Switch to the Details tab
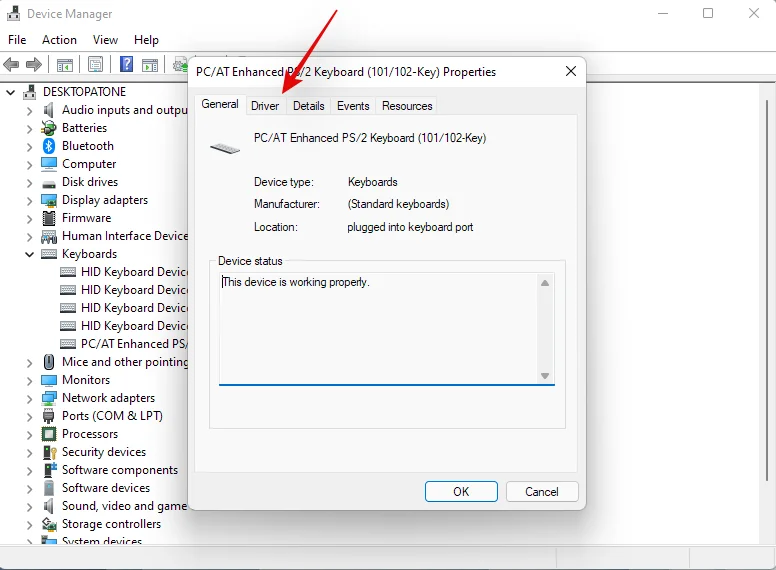This screenshot has width=776, height=570. (309, 106)
